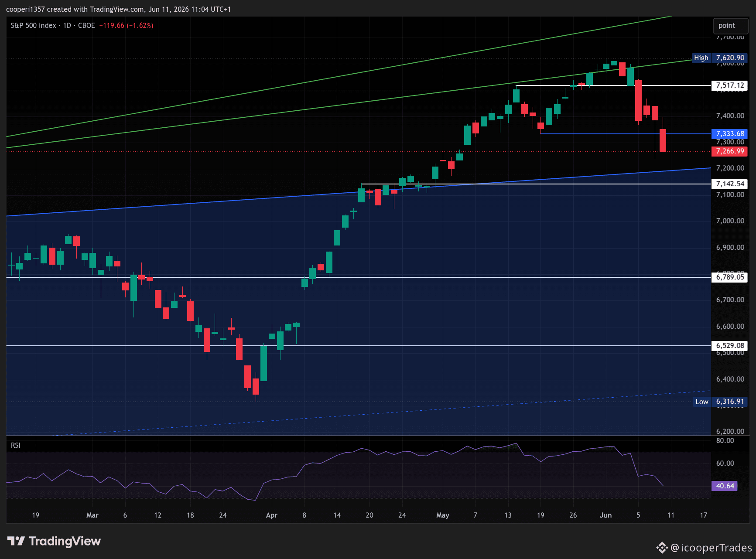The image size is (756, 559).
Task: Click the 1D interval label
Action: (x=67, y=25)
